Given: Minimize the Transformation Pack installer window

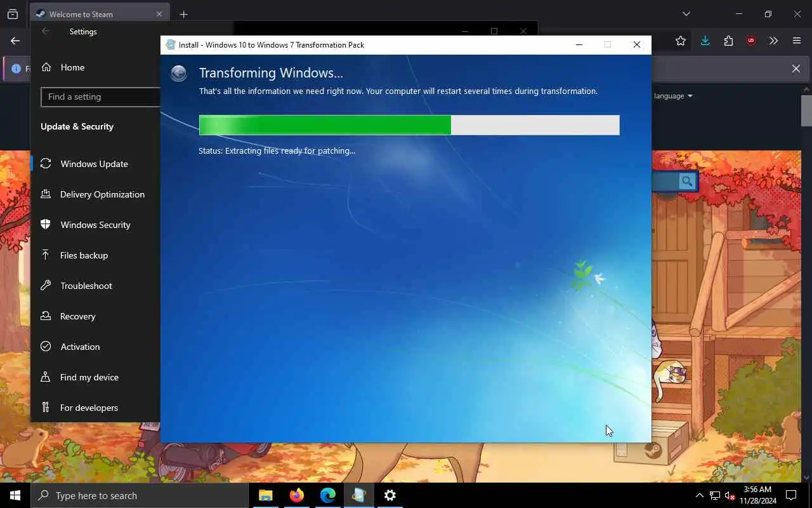Looking at the screenshot, I should pyautogui.click(x=579, y=44).
